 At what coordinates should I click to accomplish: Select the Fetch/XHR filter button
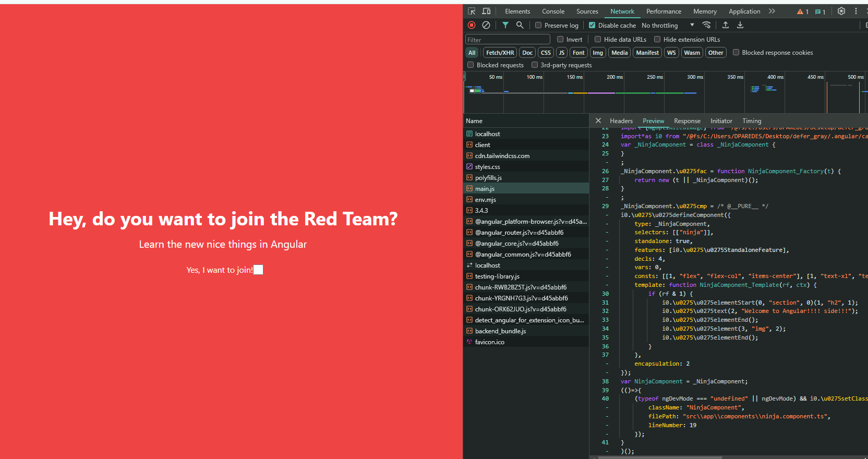[x=500, y=53]
